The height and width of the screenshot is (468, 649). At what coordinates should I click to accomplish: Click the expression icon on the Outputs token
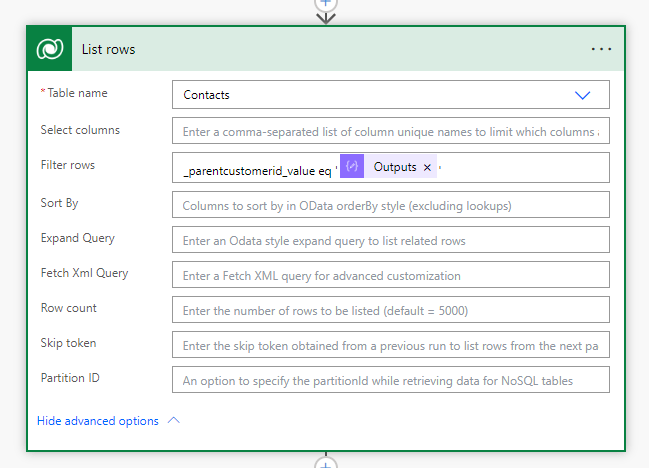tap(352, 167)
